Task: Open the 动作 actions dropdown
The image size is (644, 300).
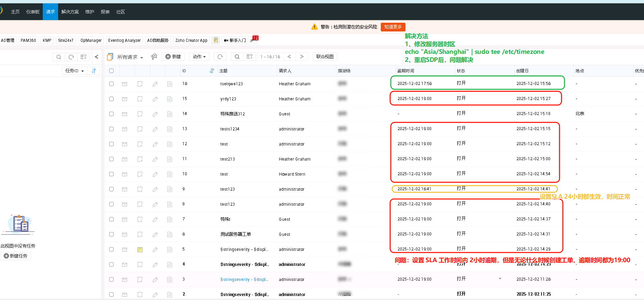Action: (199, 57)
